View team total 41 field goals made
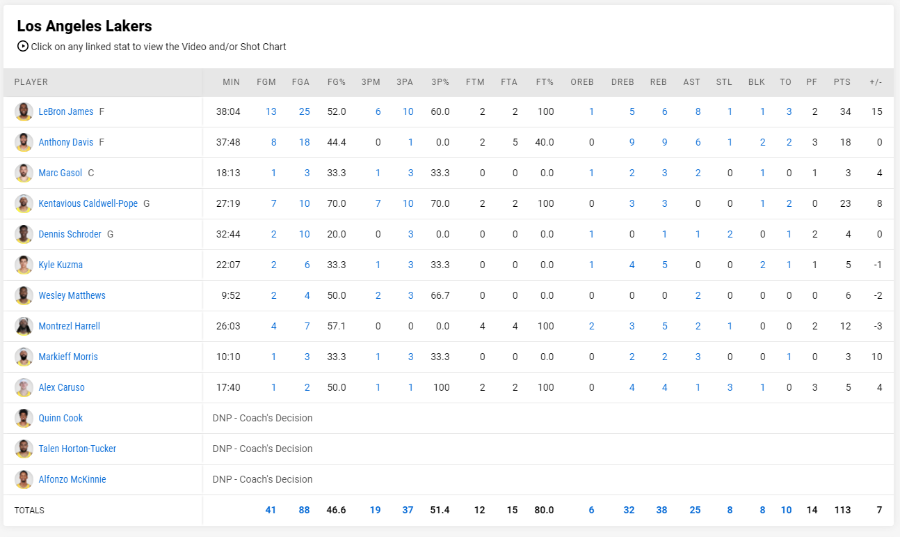This screenshot has width=900, height=537. (x=270, y=509)
